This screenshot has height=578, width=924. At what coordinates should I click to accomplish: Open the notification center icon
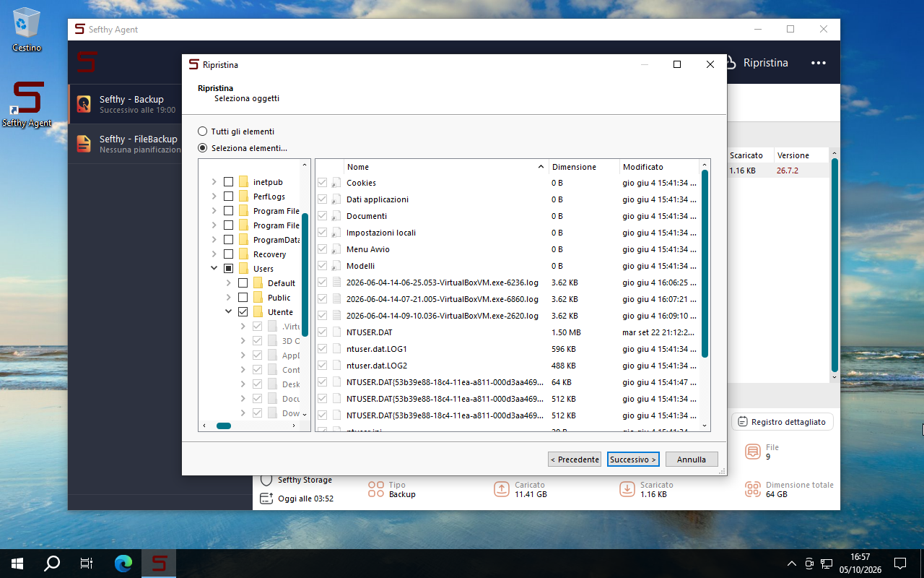coord(900,563)
